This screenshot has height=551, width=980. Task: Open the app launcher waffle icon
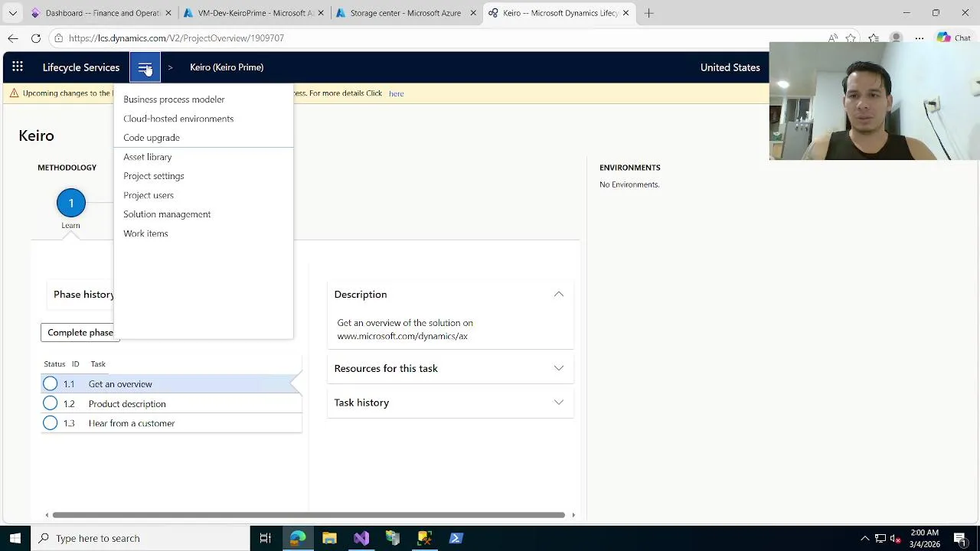pos(18,67)
